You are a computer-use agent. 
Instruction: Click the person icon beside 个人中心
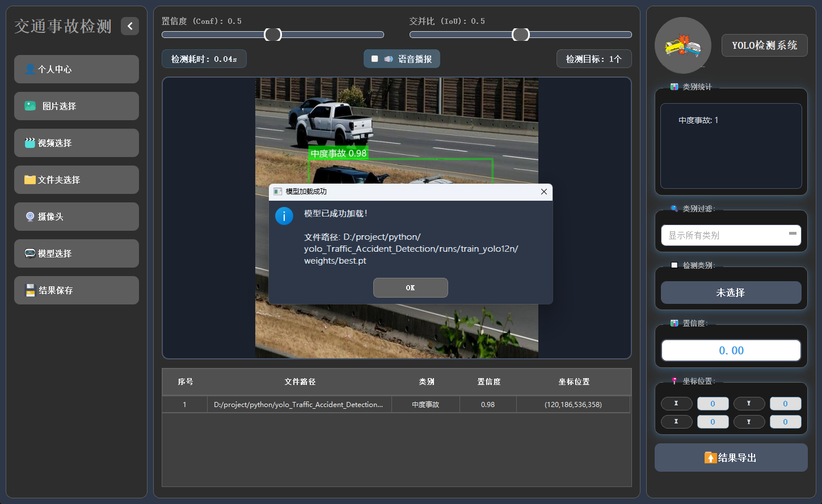point(30,69)
